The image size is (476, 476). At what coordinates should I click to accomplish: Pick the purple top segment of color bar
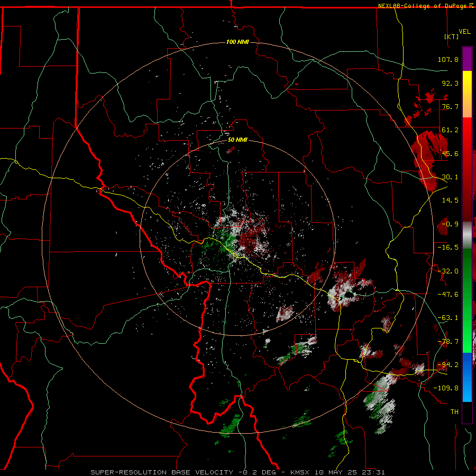[467, 59]
